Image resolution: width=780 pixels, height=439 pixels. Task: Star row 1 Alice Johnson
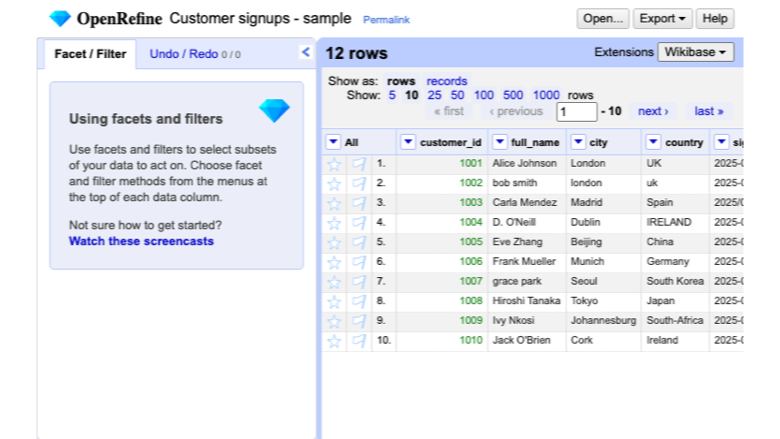334,164
